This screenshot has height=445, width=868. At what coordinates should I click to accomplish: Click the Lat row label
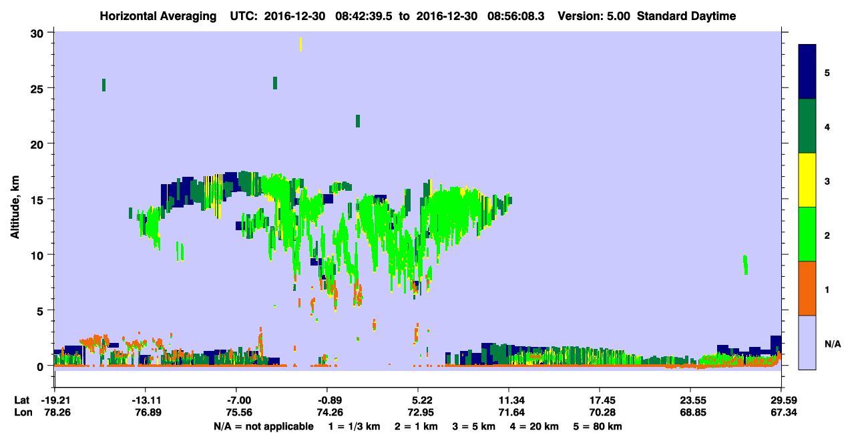tap(21, 400)
